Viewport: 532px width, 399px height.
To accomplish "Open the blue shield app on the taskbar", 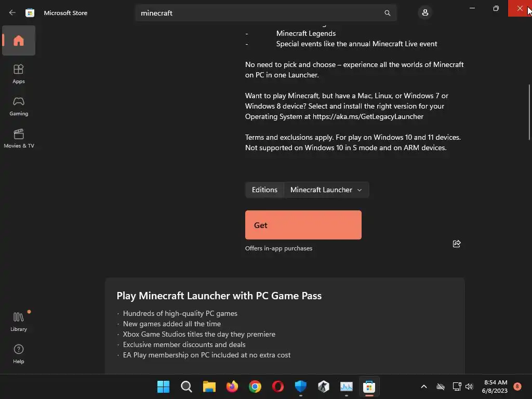I will 301,387.
